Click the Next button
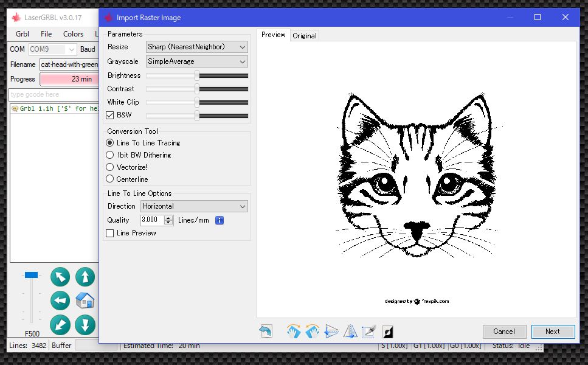Viewport: 588px width, 365px height. (553, 332)
